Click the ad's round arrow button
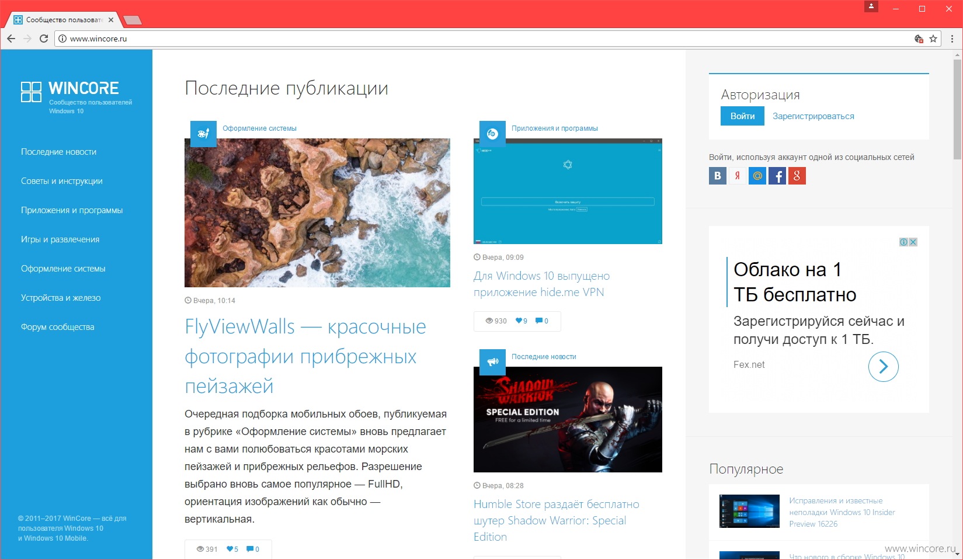 [884, 366]
